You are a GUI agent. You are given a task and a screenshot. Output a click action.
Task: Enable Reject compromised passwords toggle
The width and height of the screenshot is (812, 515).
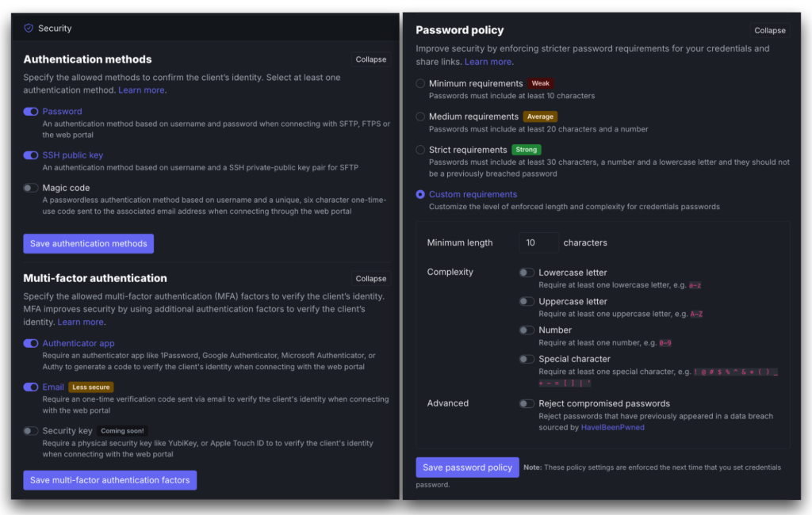pos(527,403)
